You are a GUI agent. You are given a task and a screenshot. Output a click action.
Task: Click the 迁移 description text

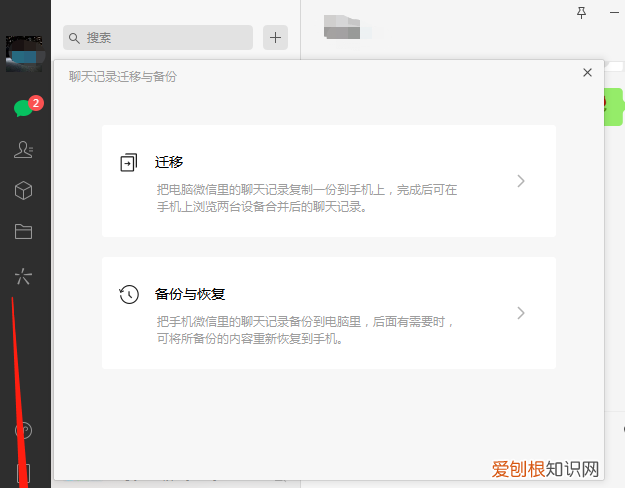coord(307,198)
